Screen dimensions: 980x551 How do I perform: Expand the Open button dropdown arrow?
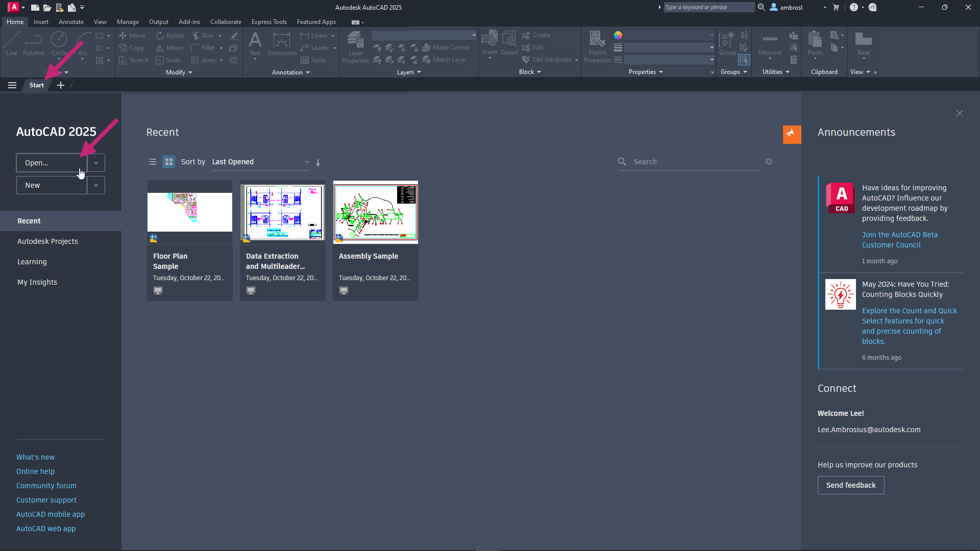(x=96, y=163)
